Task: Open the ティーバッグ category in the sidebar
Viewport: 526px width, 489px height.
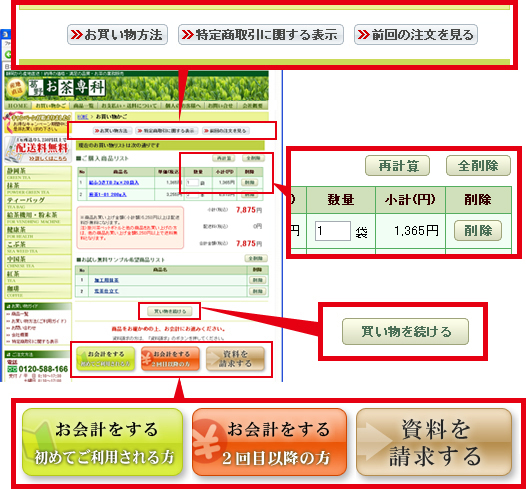Action: coord(38,202)
